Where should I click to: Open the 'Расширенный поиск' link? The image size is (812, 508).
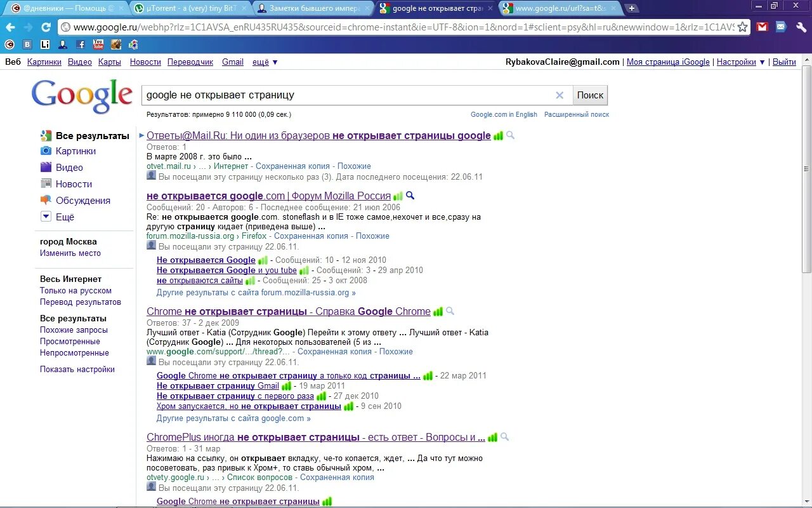[577, 114]
